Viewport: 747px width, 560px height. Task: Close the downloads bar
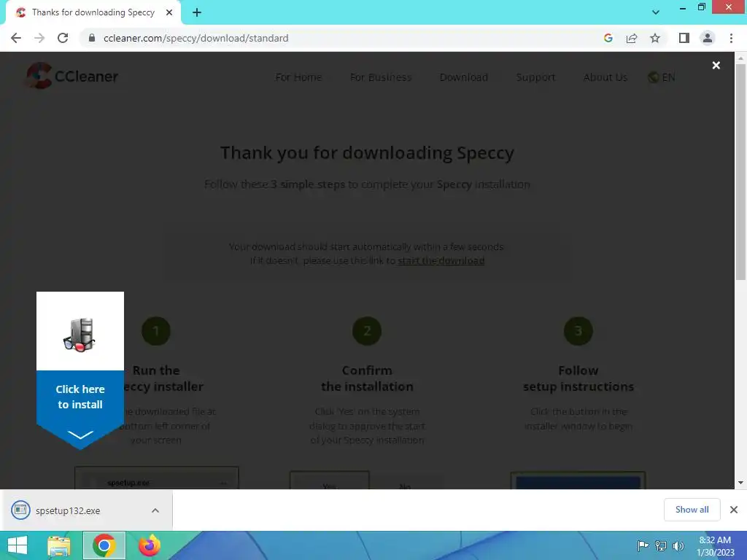pyautogui.click(x=734, y=510)
